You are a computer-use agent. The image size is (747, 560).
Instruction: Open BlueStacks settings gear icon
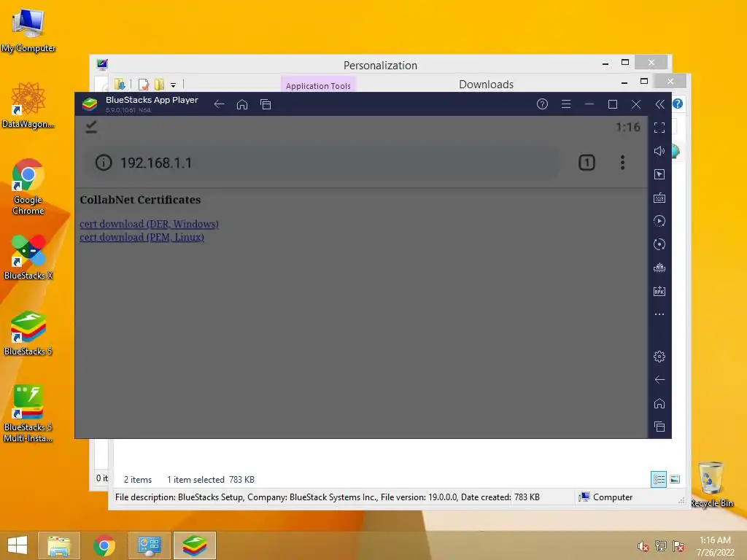659,356
